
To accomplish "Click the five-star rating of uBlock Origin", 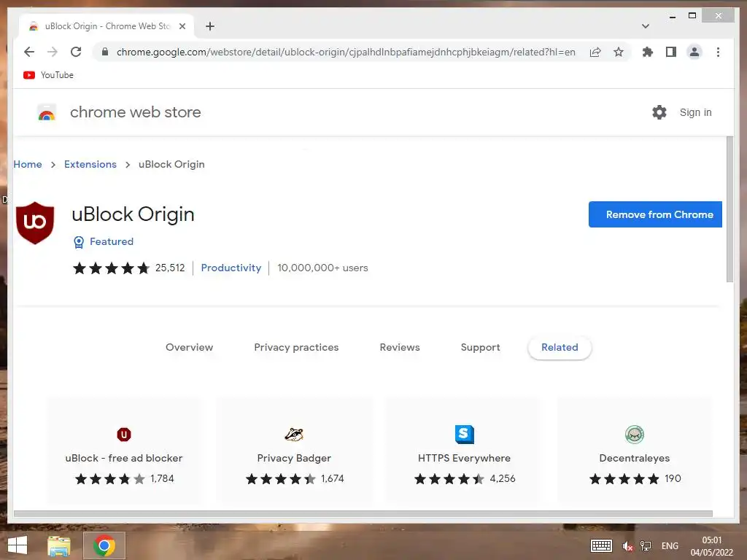I will 112,268.
